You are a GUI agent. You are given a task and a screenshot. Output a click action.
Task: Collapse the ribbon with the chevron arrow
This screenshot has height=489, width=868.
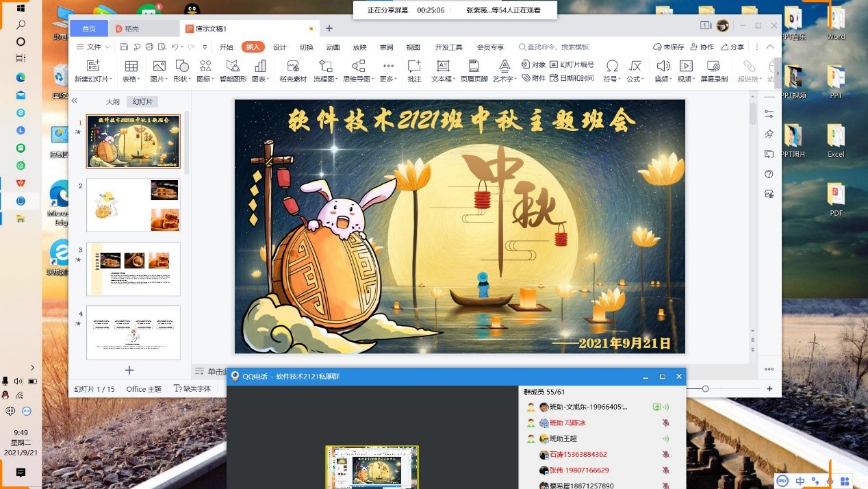(770, 47)
